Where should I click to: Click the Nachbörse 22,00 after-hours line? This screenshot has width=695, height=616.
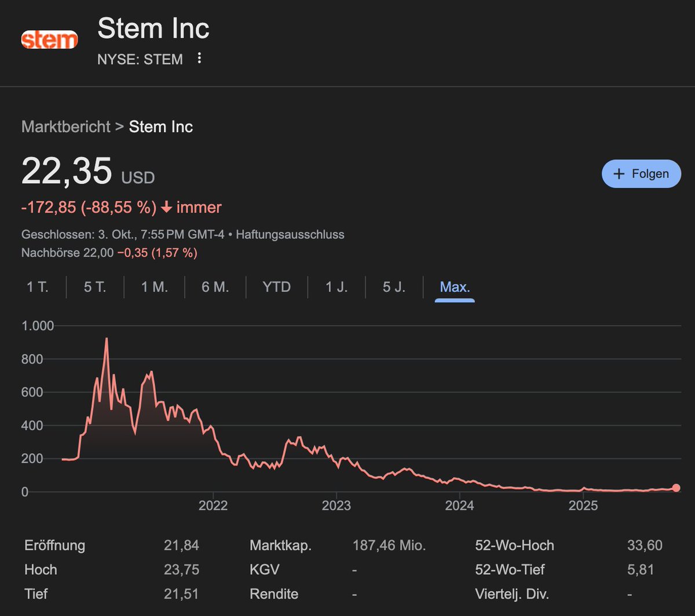[109, 253]
